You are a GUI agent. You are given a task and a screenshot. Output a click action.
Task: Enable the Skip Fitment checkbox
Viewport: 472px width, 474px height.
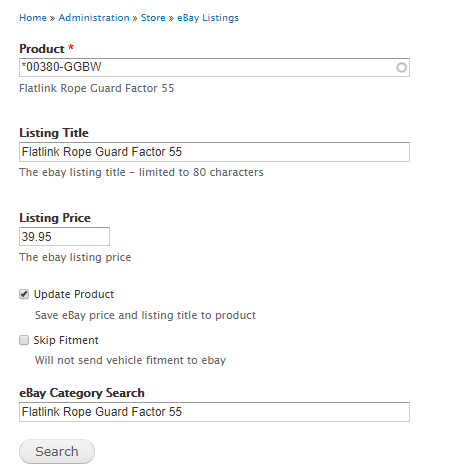pos(24,340)
